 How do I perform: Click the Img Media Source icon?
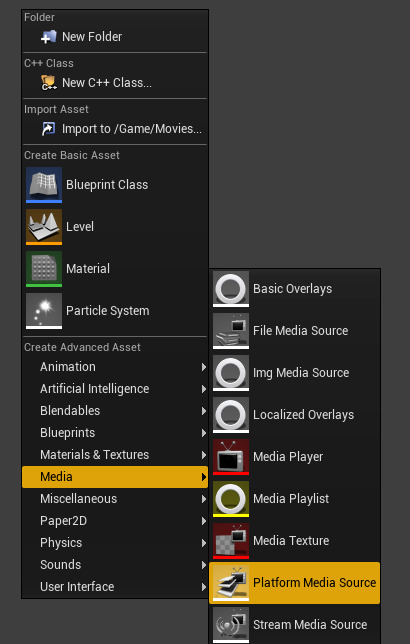[x=230, y=373]
